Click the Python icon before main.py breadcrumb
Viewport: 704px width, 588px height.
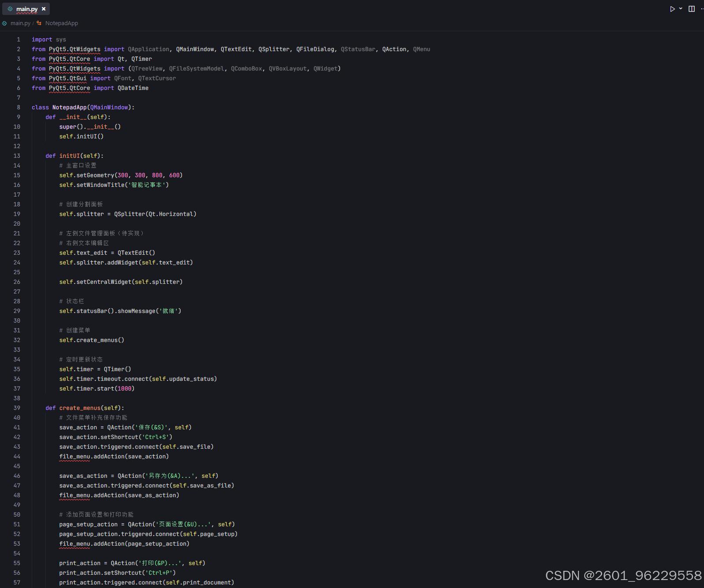click(4, 23)
